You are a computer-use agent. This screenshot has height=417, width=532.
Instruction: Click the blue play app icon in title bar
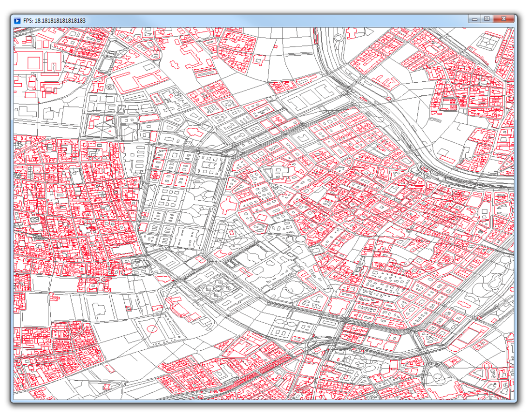[x=17, y=20]
